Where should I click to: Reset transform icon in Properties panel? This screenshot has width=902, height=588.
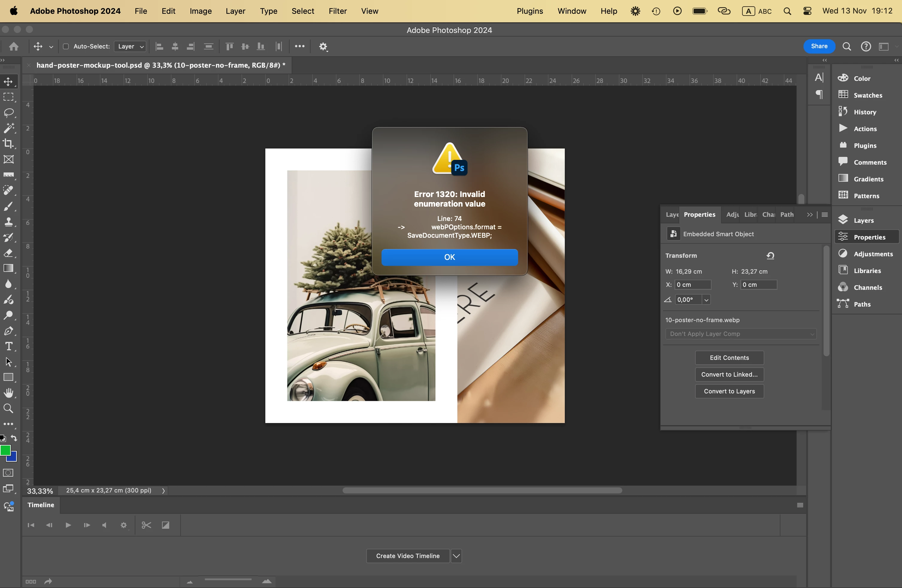(x=771, y=256)
